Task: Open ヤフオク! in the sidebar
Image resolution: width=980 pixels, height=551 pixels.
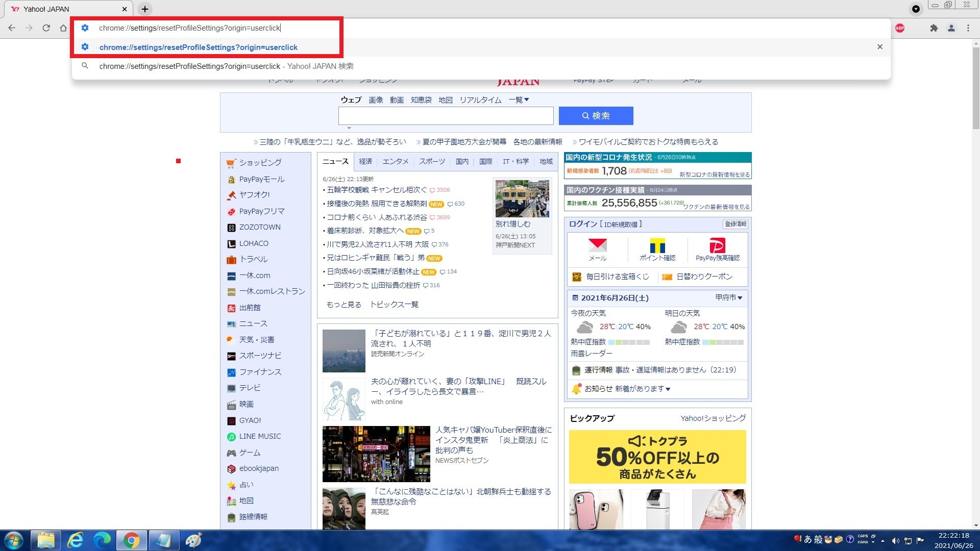Action: pyautogui.click(x=249, y=195)
